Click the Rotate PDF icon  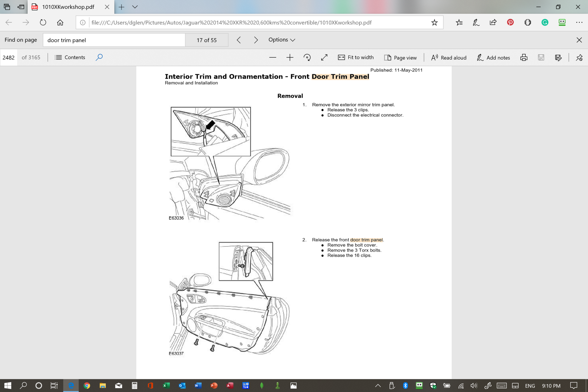pyautogui.click(x=307, y=57)
